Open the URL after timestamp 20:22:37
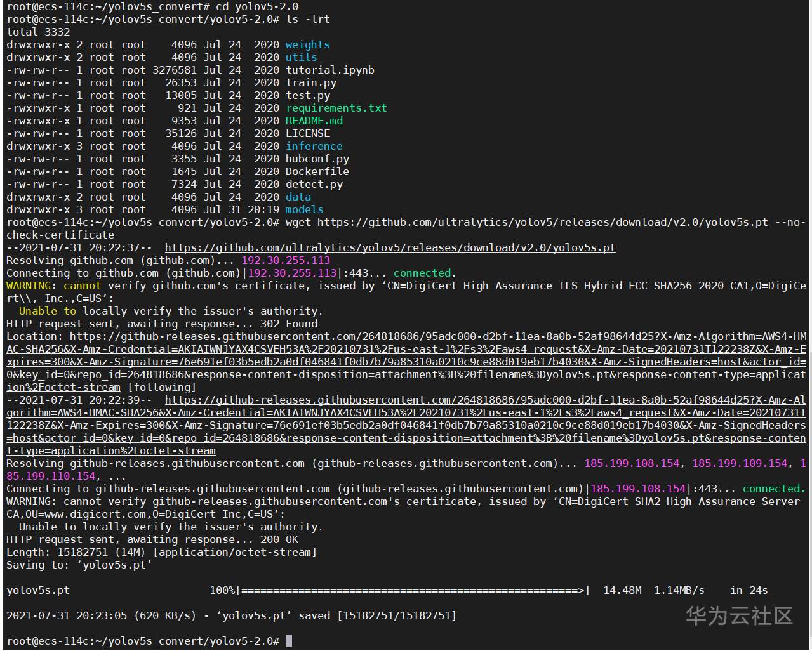The height and width of the screenshot is (651, 812). coord(390,247)
